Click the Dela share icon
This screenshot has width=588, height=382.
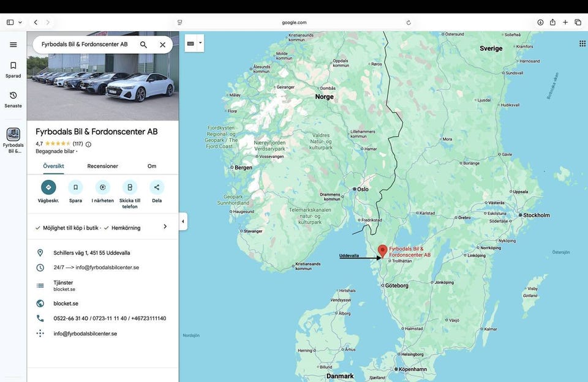click(157, 187)
